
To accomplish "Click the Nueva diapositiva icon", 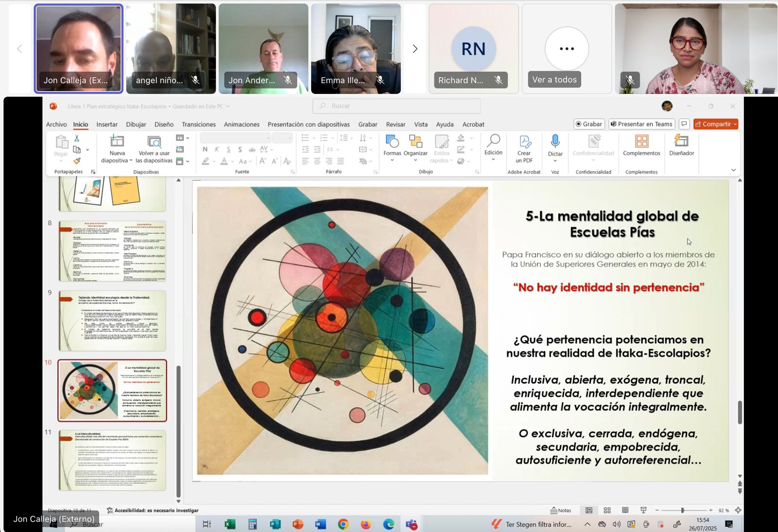I will click(117, 141).
